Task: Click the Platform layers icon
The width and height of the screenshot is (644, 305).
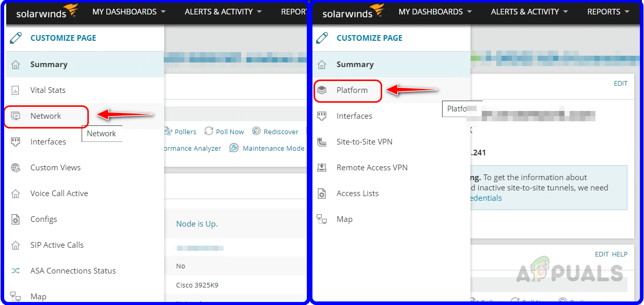Action: coord(322,90)
